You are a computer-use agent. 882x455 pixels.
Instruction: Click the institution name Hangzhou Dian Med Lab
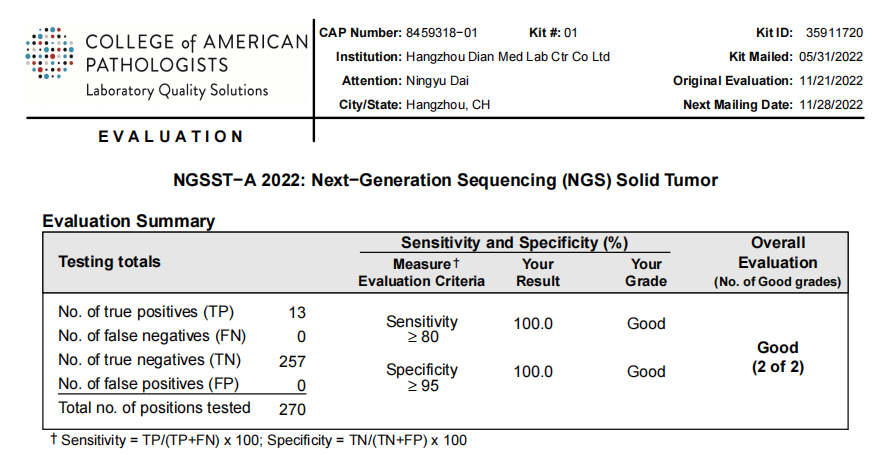[507, 56]
